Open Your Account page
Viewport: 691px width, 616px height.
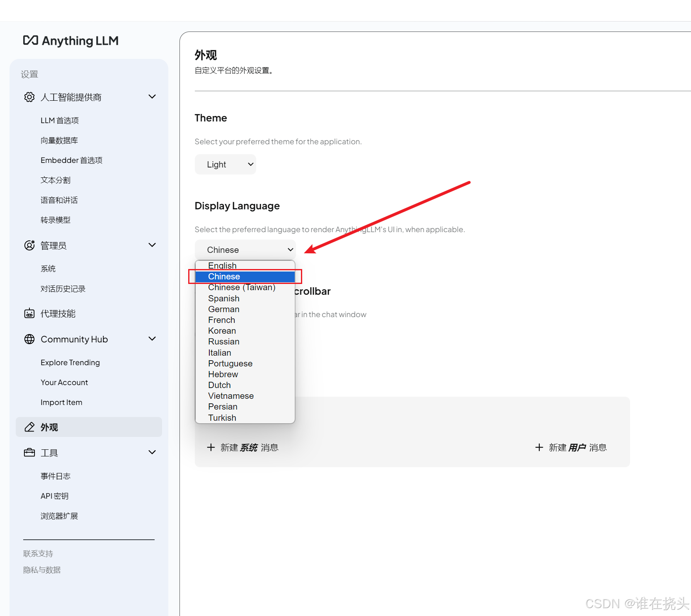[64, 382]
